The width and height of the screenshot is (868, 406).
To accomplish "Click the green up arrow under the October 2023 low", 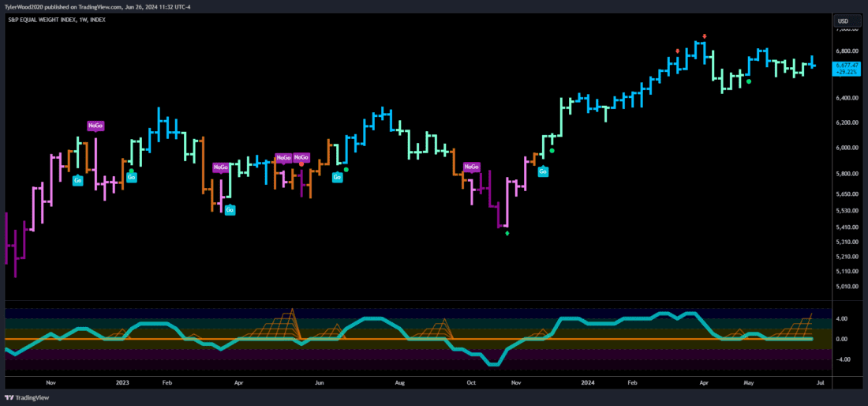I will 507,233.
